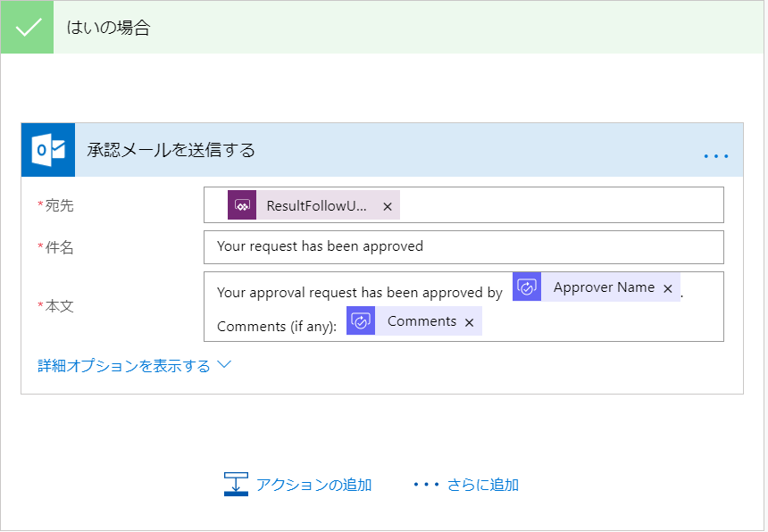Screen dimensions: 768x532
Task: Click inside the 宛先 recipient field
Action: click(x=554, y=204)
